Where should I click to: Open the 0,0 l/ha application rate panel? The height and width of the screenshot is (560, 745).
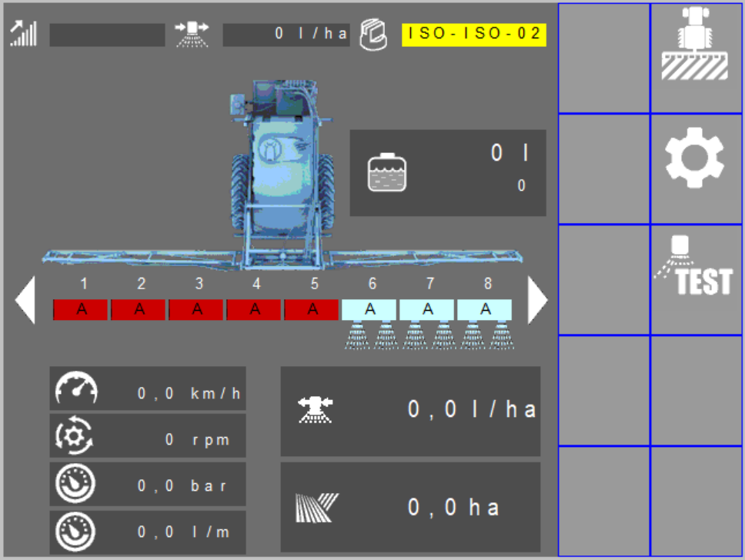(x=410, y=412)
